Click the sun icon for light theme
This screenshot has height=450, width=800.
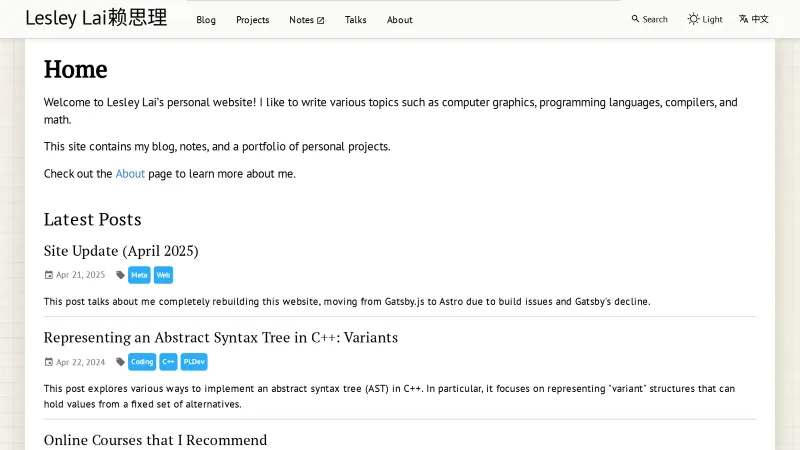[x=693, y=19]
